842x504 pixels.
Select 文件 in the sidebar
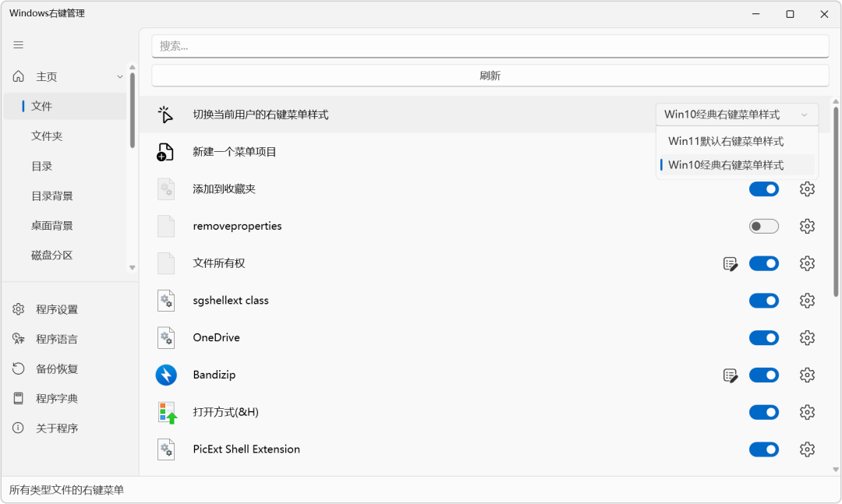click(x=65, y=106)
